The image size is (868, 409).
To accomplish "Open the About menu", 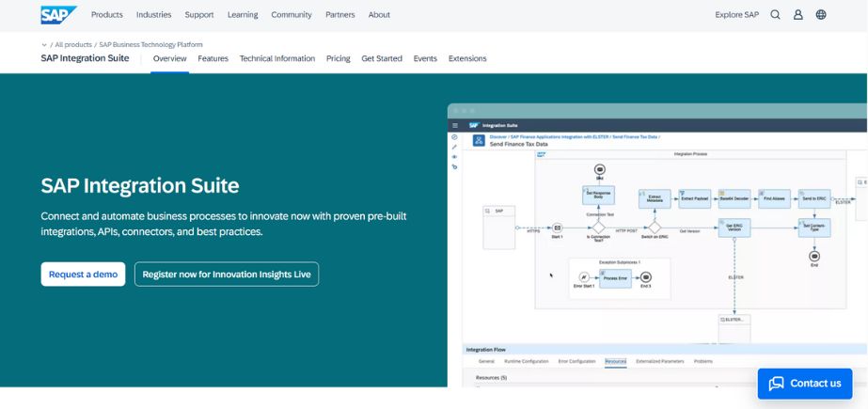I will click(x=379, y=15).
